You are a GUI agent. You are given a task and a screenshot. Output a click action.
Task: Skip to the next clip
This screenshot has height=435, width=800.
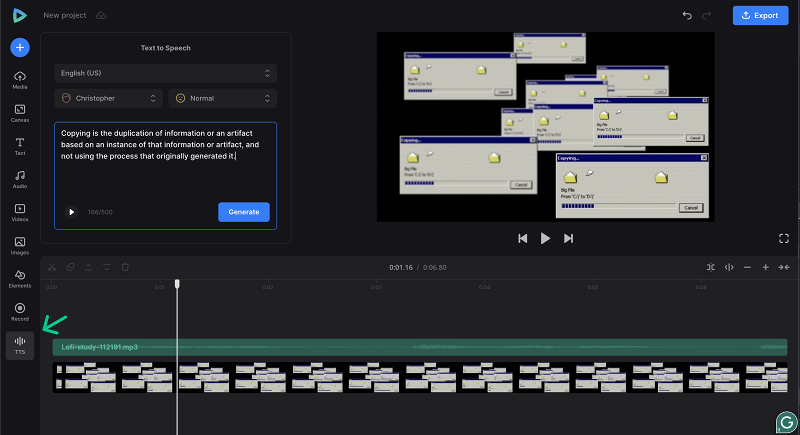(x=568, y=238)
